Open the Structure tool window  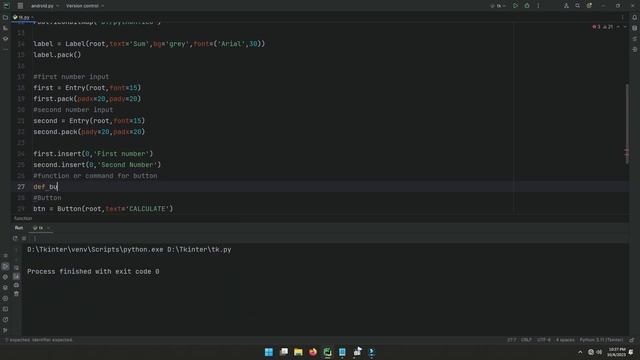pyautogui.click(x=5, y=28)
